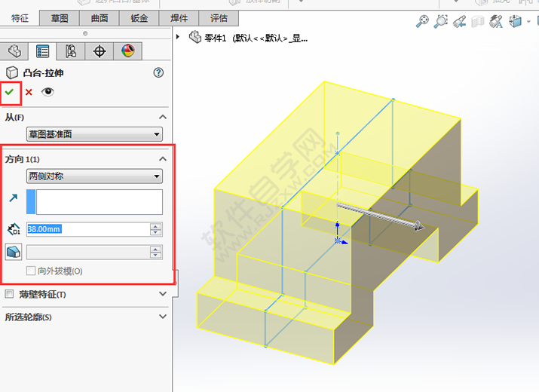This screenshot has width=539, height=392.
Task: Expand the 所选轮廓(S) section
Action: 163,317
